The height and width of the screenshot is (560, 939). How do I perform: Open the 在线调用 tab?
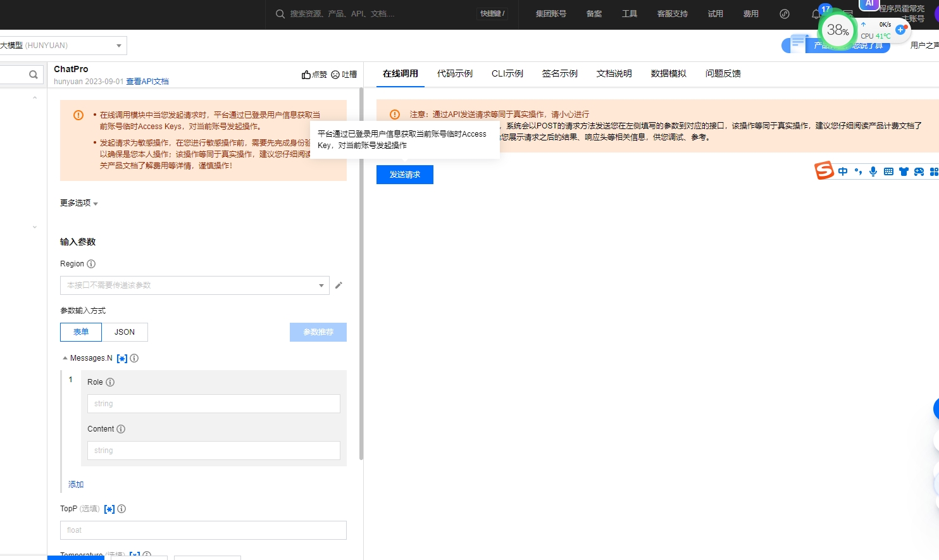pos(401,74)
